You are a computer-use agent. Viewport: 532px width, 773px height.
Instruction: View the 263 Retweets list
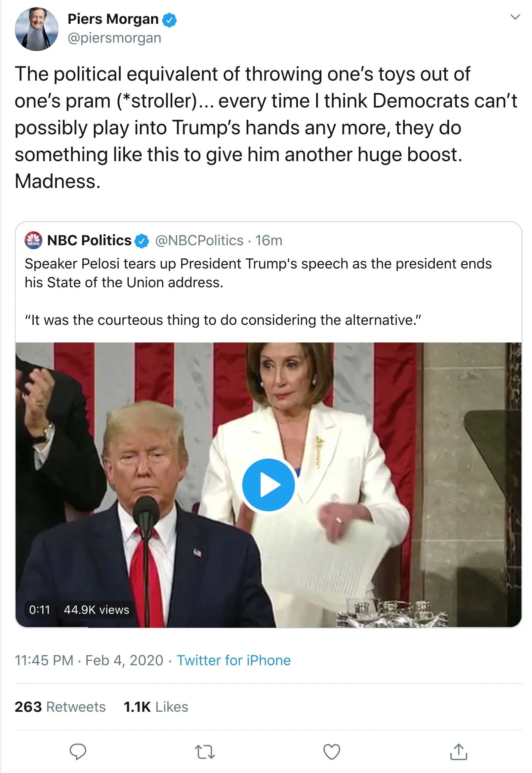(x=60, y=707)
